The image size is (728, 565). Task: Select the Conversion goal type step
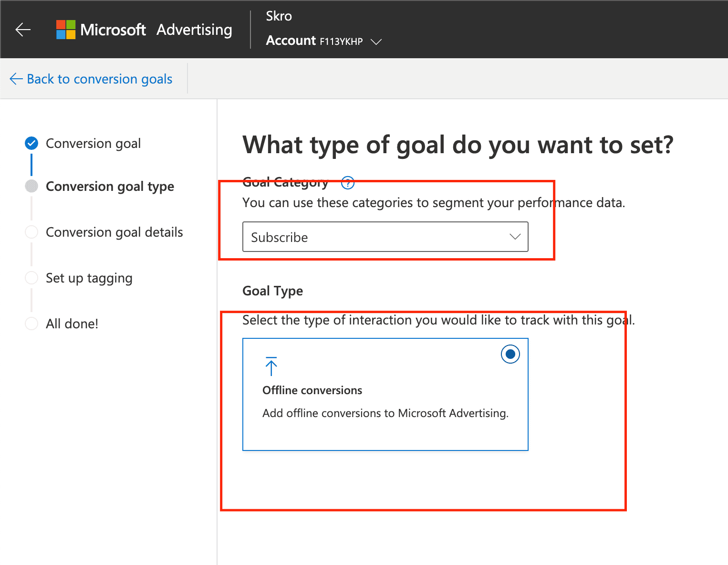110,186
